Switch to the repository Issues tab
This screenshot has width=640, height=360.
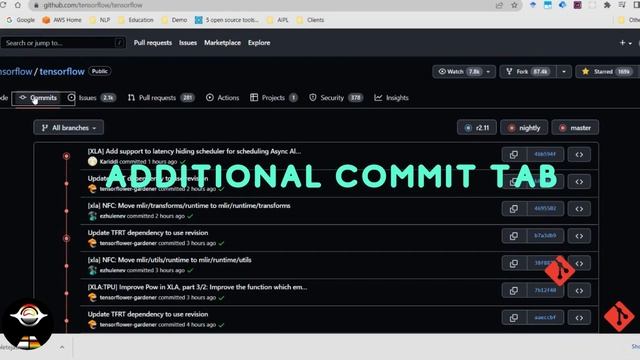click(92, 98)
